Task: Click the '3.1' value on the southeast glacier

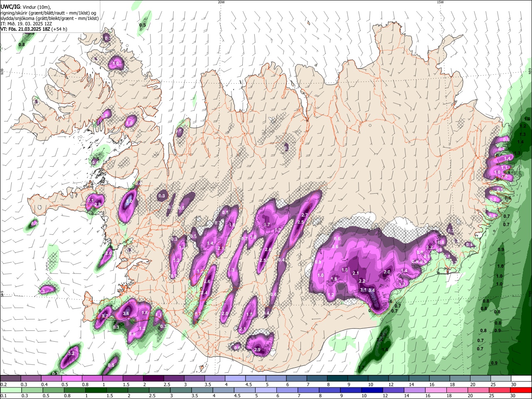Action: coord(363,290)
